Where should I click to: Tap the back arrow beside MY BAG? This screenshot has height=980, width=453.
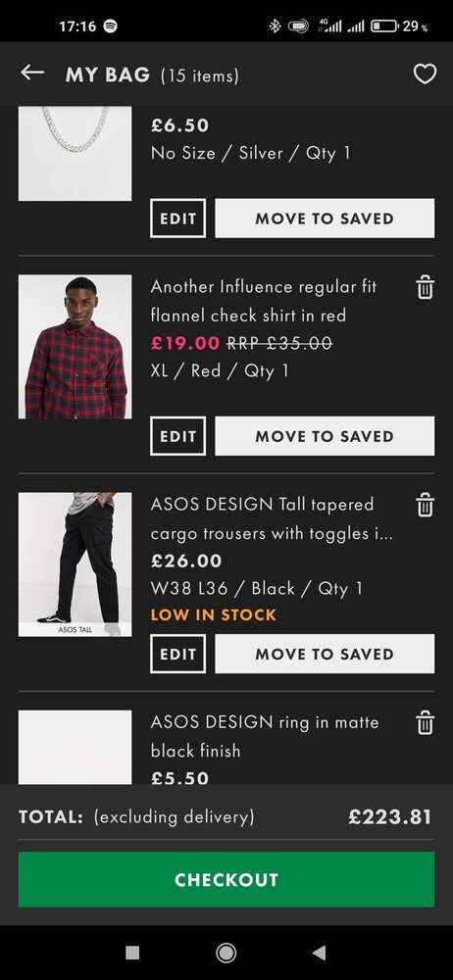tap(32, 73)
